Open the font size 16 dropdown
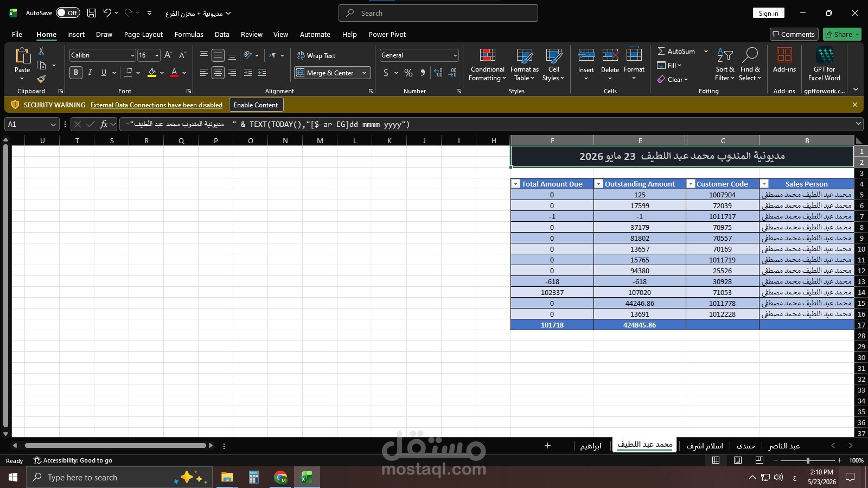Viewport: 868px width, 488px height. click(x=157, y=55)
